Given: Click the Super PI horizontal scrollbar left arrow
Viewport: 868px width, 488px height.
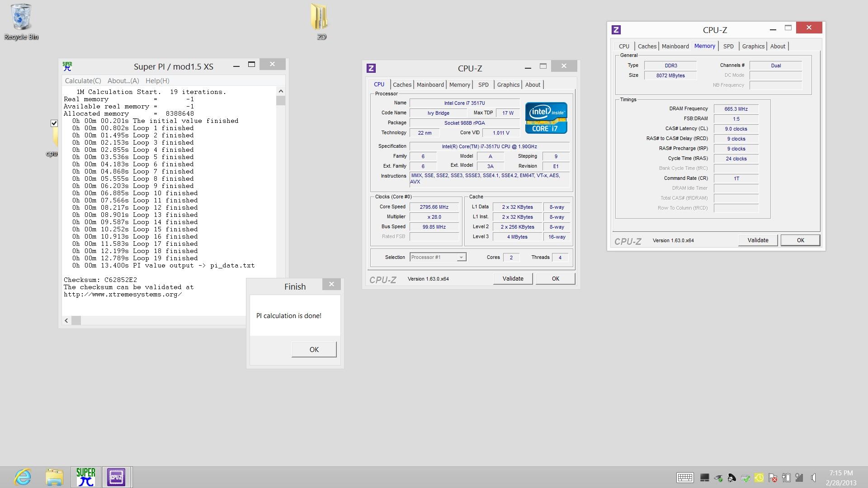Looking at the screenshot, I should (66, 320).
